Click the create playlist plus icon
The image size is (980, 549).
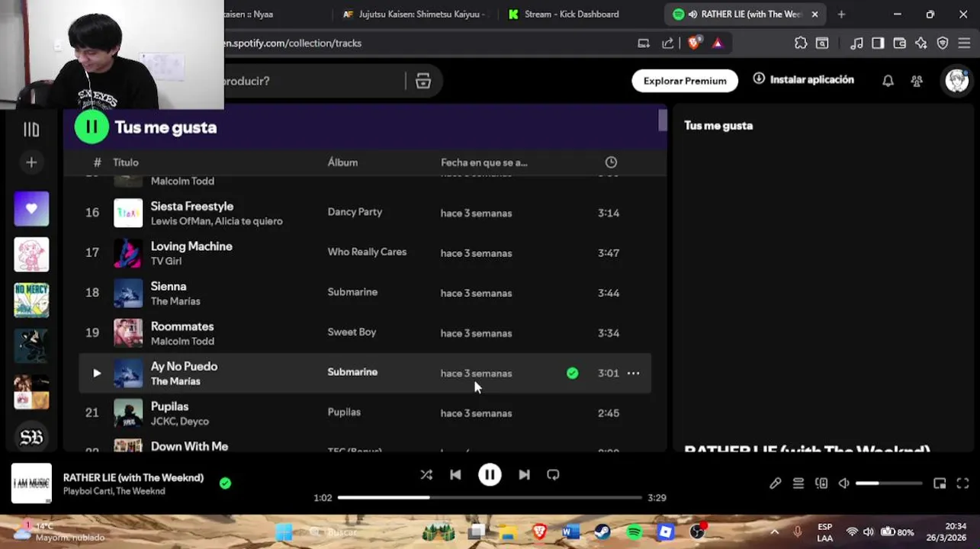tap(31, 162)
